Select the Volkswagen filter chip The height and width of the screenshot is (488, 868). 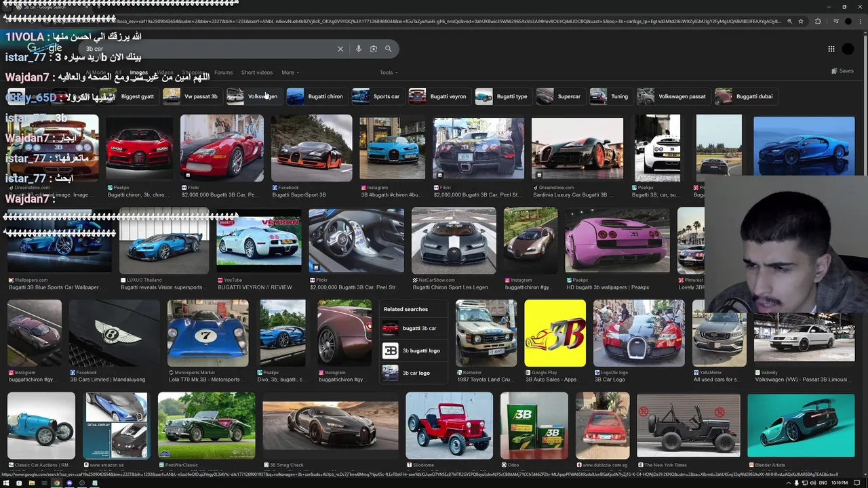[x=253, y=96]
